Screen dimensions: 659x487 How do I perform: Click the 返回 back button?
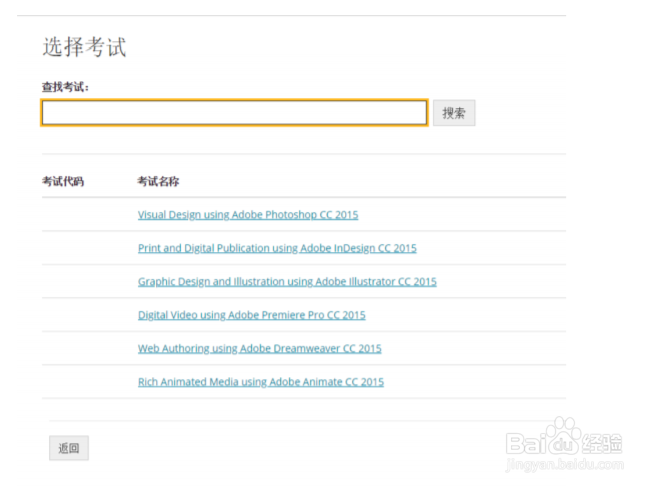point(69,448)
